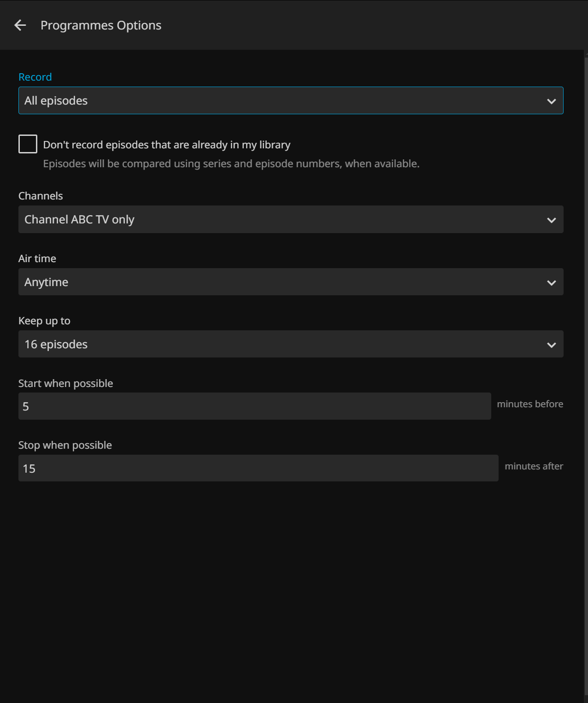Go back using the left arrow icon
The width and height of the screenshot is (588, 703).
pyautogui.click(x=20, y=25)
